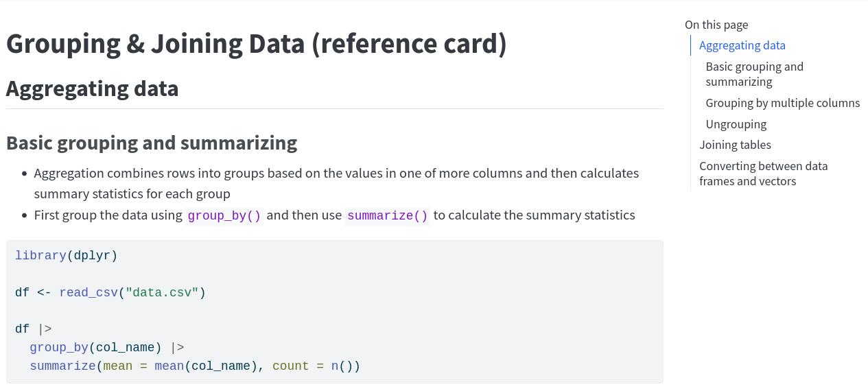Click the Basic grouping and summarizing heading

[x=151, y=143]
